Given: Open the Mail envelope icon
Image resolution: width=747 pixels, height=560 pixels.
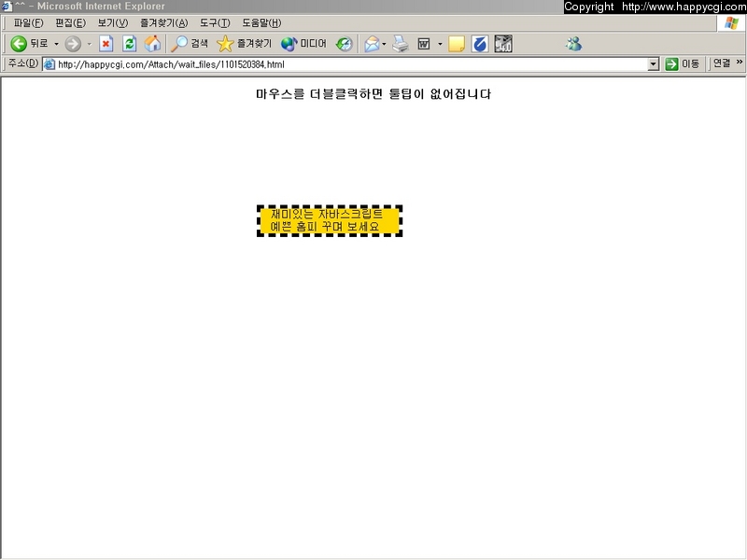Looking at the screenshot, I should (372, 44).
